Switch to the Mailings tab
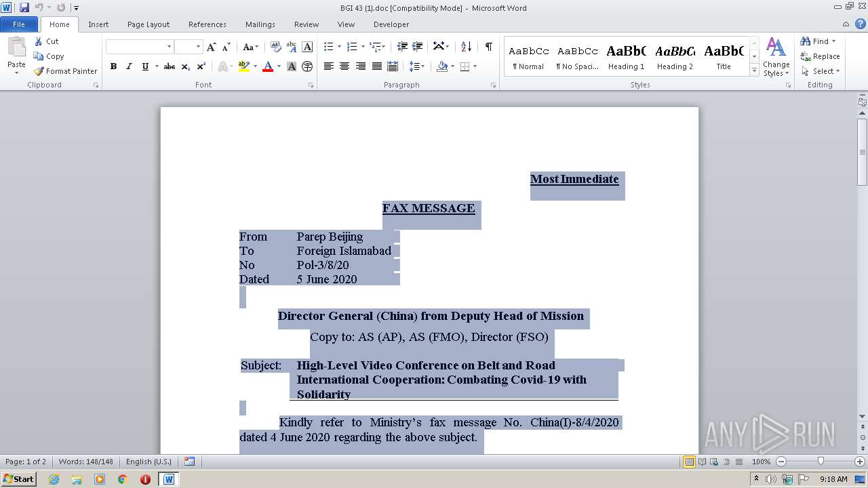 (260, 24)
